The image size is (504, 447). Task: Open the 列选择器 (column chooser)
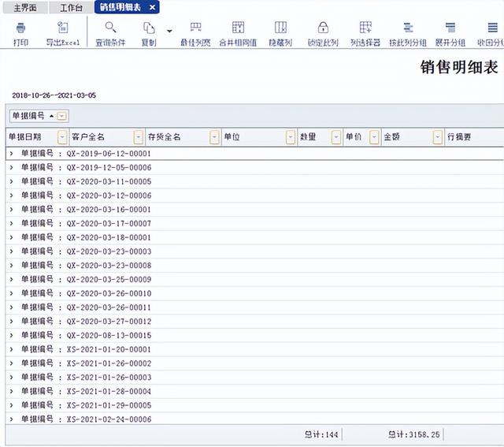pos(365,28)
